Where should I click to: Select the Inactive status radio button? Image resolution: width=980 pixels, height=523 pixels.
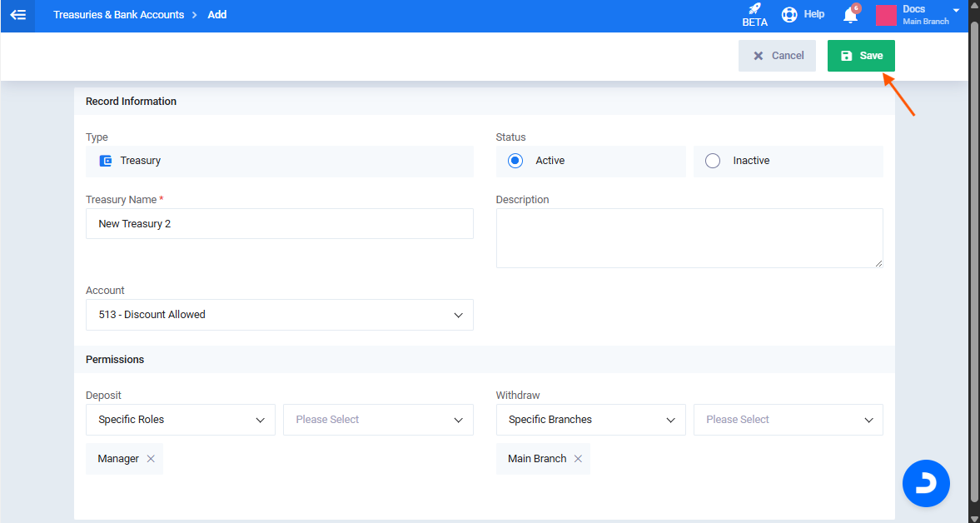click(713, 161)
